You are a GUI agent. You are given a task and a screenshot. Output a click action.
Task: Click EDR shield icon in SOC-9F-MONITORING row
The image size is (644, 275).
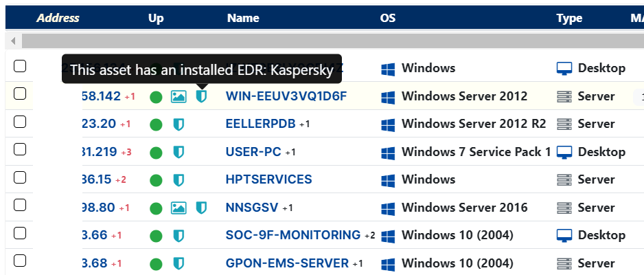tap(179, 235)
